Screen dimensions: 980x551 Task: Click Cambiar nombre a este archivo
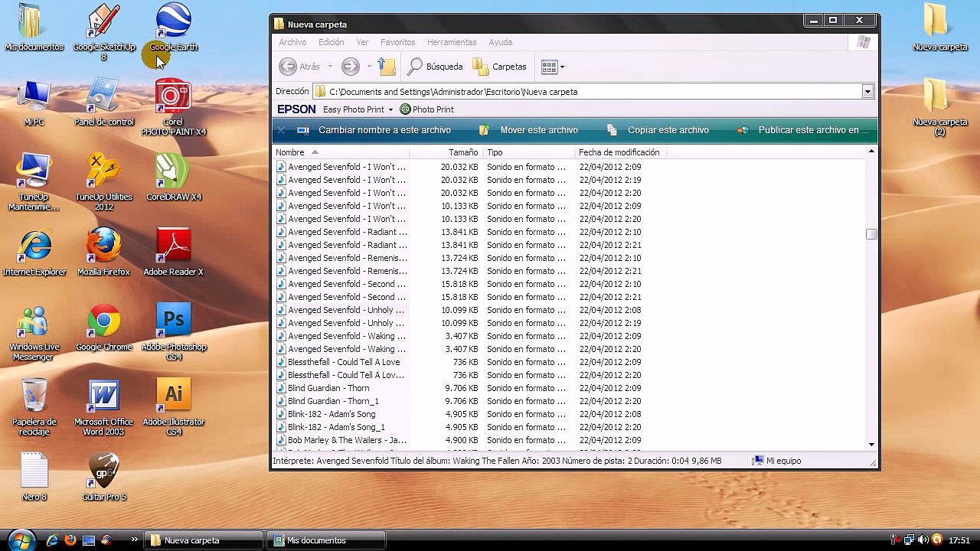tap(374, 130)
